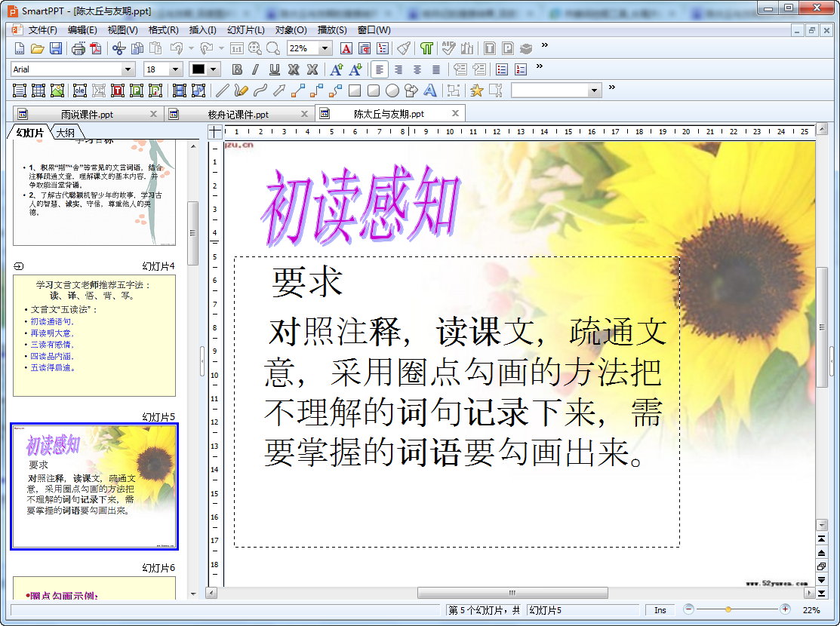The image size is (840, 626).
Task: Insert a movie frame
Action: (x=179, y=91)
